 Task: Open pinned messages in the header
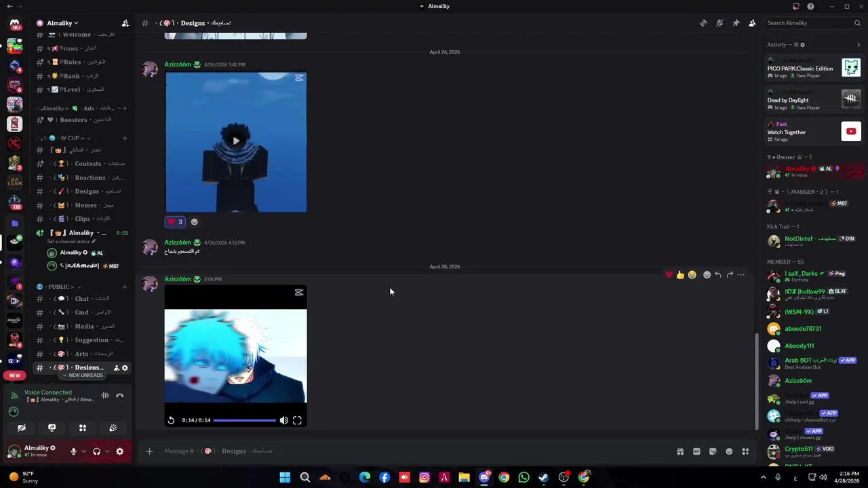coord(736,23)
